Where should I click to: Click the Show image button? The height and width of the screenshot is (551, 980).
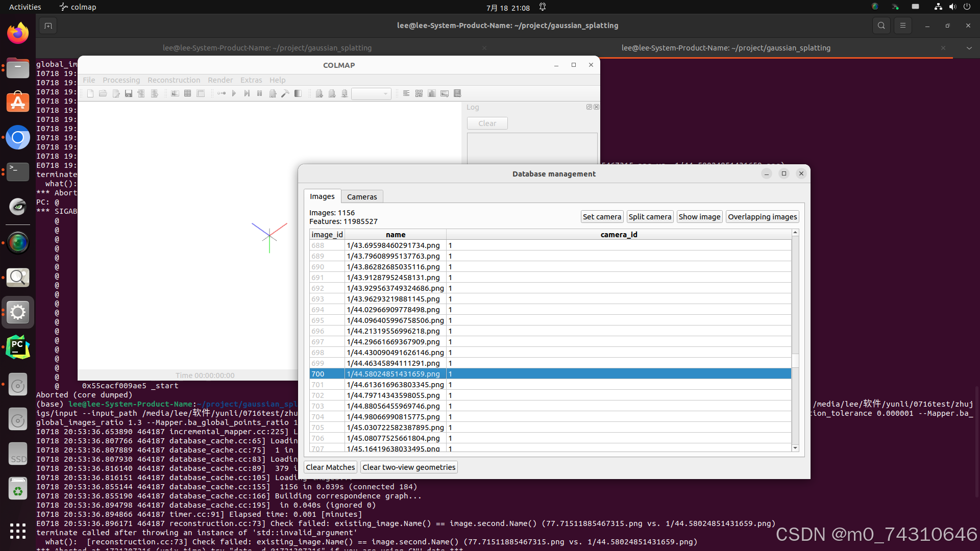tap(699, 217)
